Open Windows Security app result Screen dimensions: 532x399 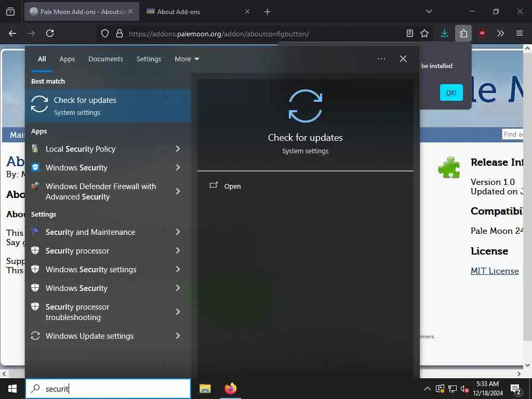pos(76,168)
